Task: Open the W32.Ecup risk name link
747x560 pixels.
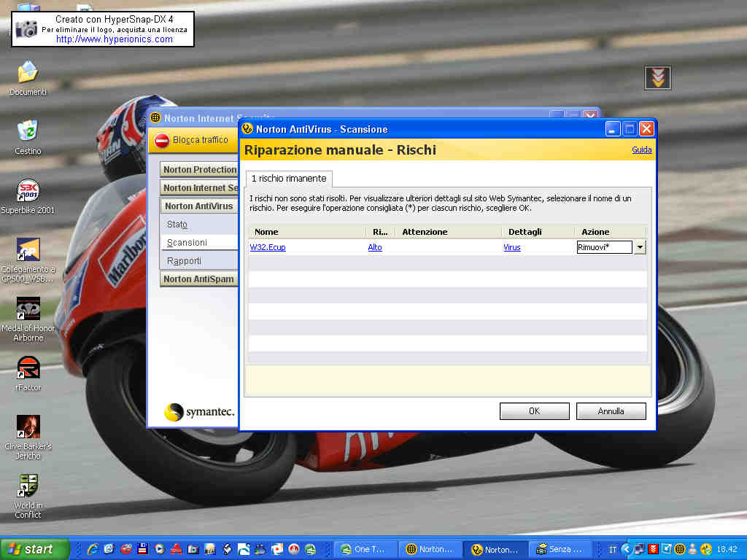Action: tap(268, 247)
